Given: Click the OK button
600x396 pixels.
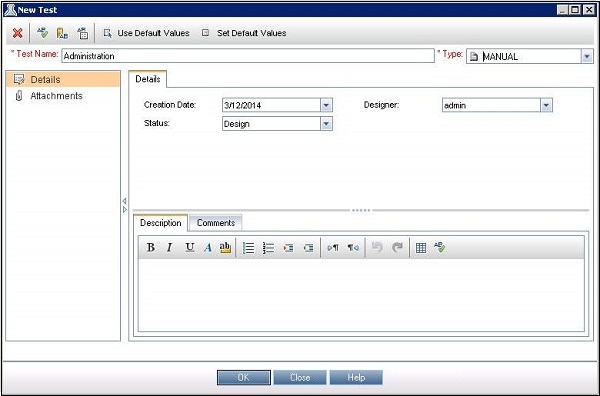Looking at the screenshot, I should (244, 377).
